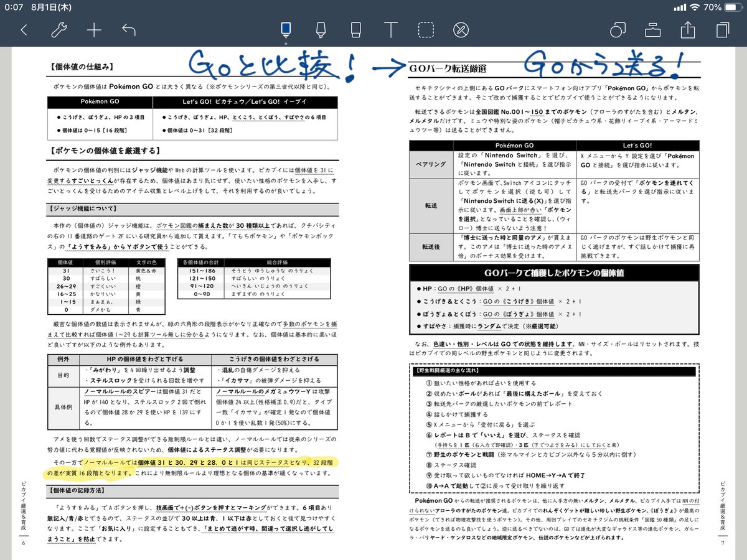Tap the plus add icon
This screenshot has height=560, width=747.
click(x=94, y=30)
